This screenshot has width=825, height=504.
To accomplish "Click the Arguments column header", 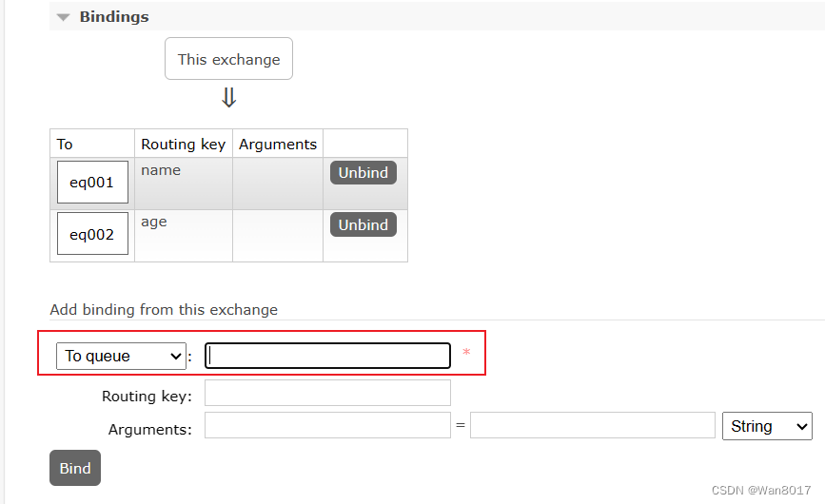I will pos(278,144).
